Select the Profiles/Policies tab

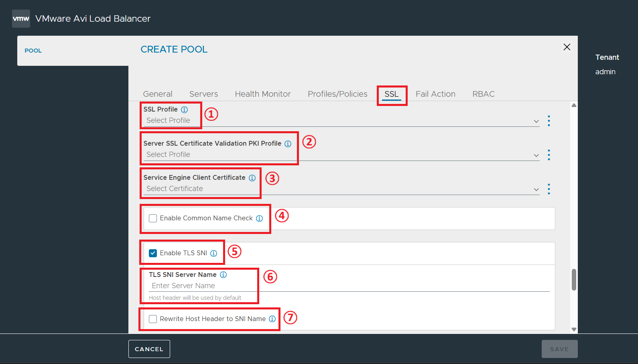pos(337,94)
